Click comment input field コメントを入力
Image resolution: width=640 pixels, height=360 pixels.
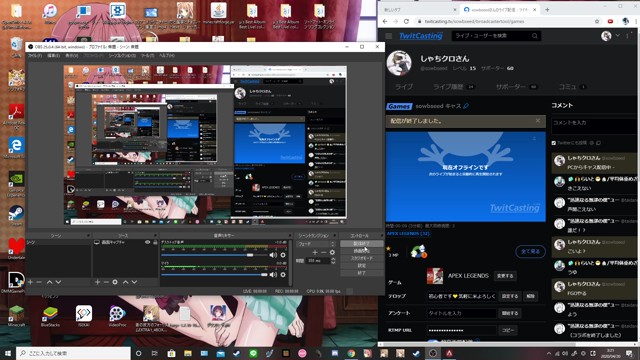pyautogui.click(x=594, y=126)
